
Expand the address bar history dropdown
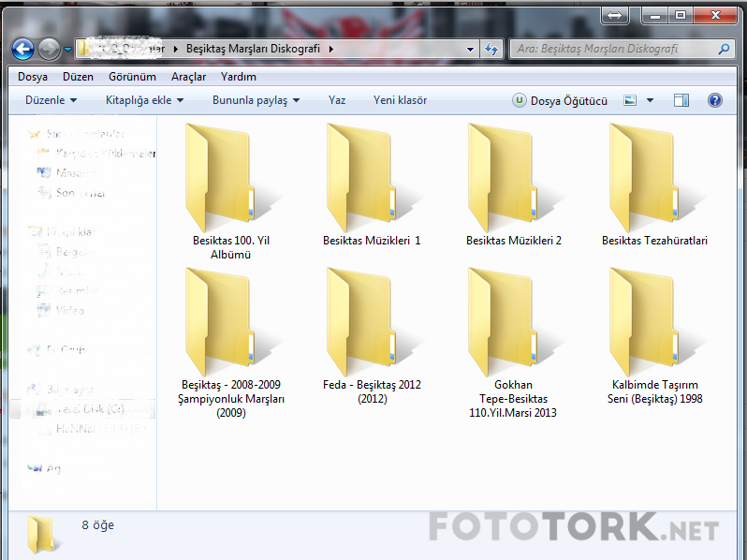coord(470,49)
